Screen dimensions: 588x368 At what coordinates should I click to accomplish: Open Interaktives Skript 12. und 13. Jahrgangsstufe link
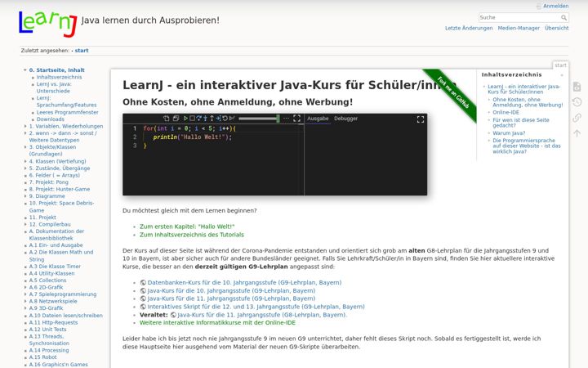256,307
